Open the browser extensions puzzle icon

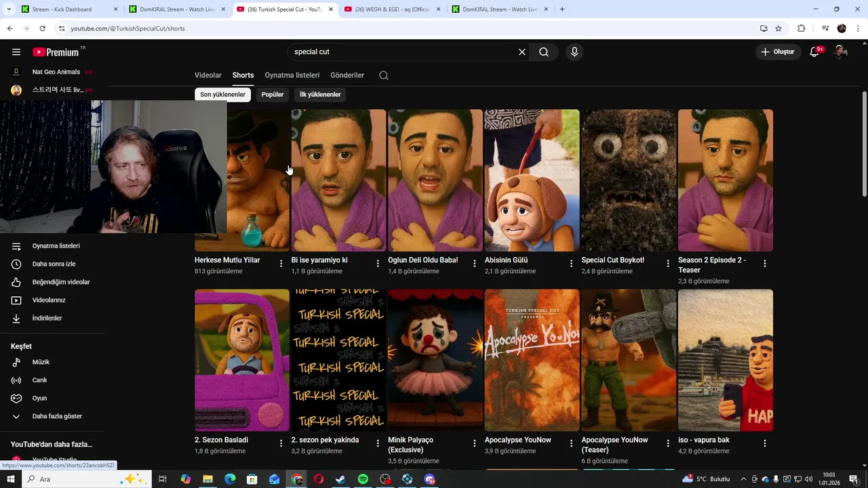801,28
